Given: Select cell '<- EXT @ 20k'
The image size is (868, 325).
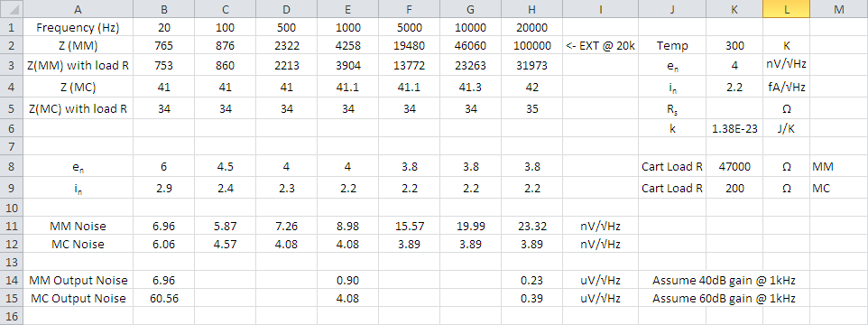Looking at the screenshot, I should coord(600,46).
